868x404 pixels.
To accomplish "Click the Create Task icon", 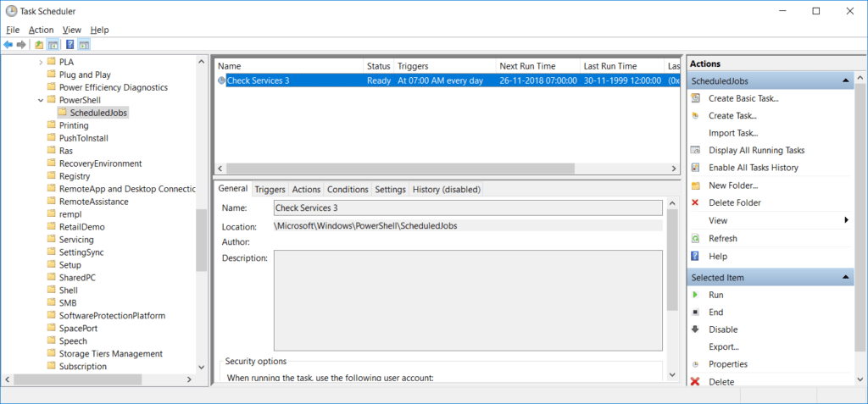I will pyautogui.click(x=696, y=116).
